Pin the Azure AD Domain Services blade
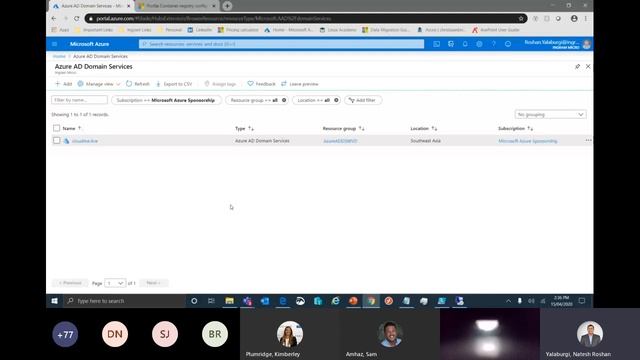640x360 pixels. click(577, 67)
